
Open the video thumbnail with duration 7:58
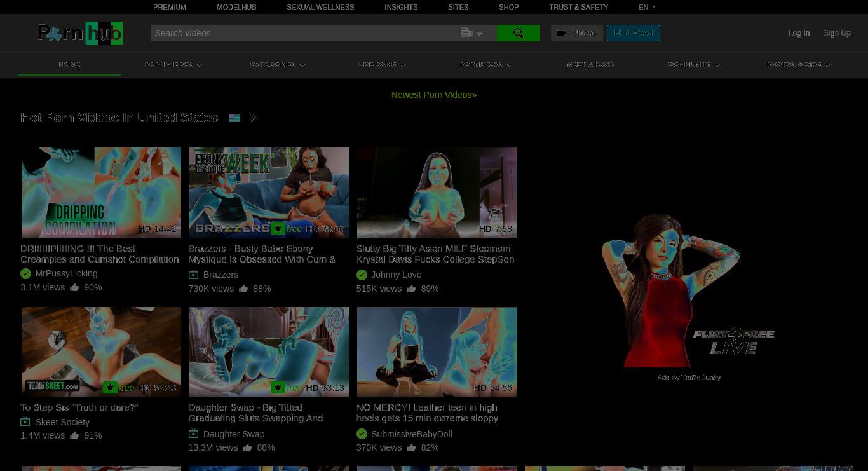click(x=437, y=193)
